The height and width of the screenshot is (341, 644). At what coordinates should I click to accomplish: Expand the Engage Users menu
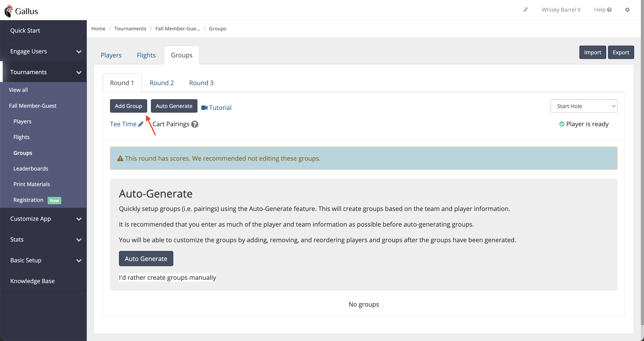click(44, 51)
